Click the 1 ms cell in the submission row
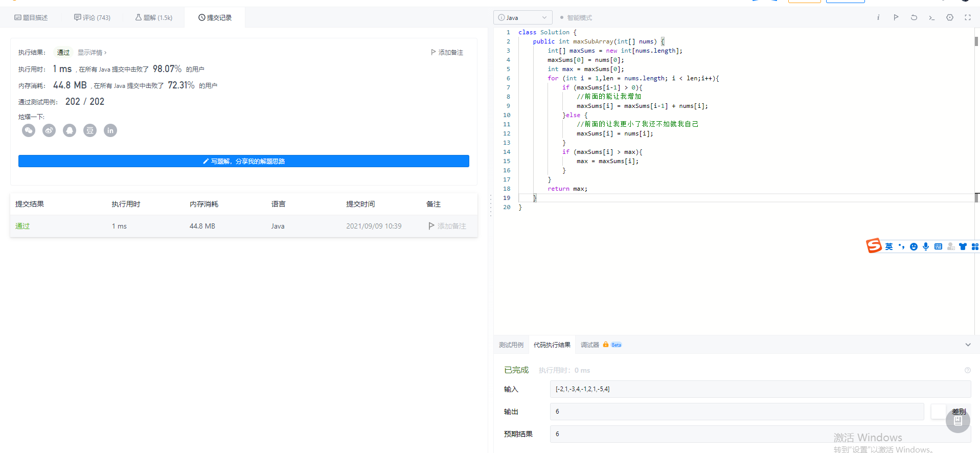Screen dimensions: 980x453 point(119,226)
